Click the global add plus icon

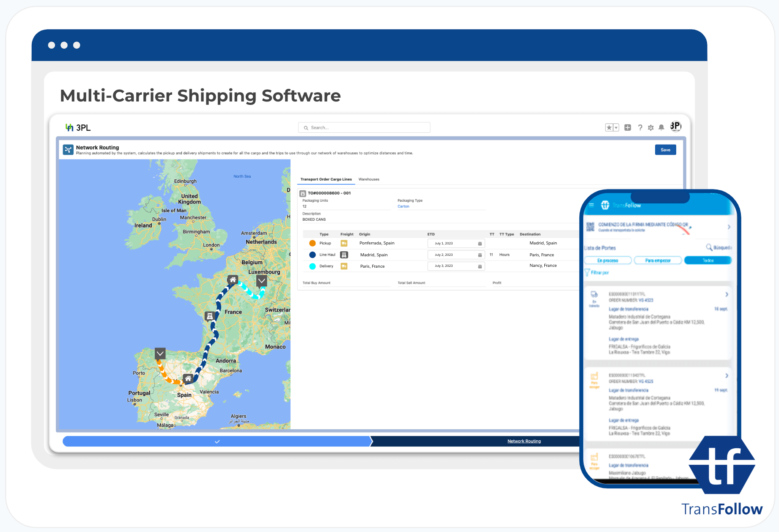(x=628, y=127)
